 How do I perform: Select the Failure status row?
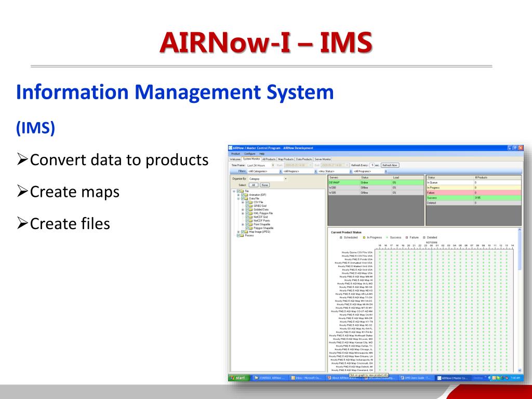point(474,193)
